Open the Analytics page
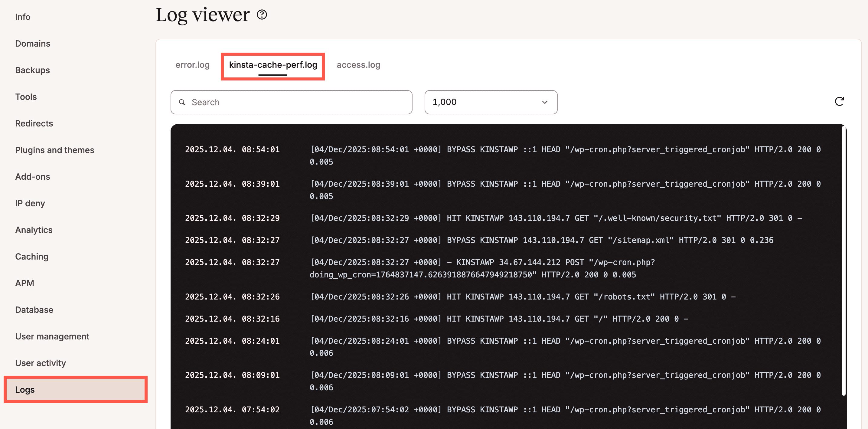868x429 pixels. coord(33,230)
